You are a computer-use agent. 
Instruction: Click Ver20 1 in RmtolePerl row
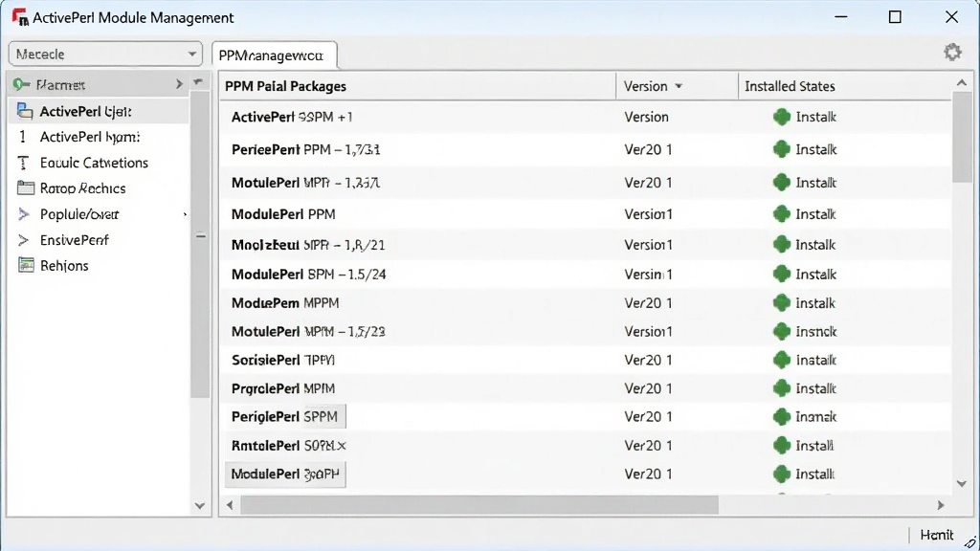point(648,446)
